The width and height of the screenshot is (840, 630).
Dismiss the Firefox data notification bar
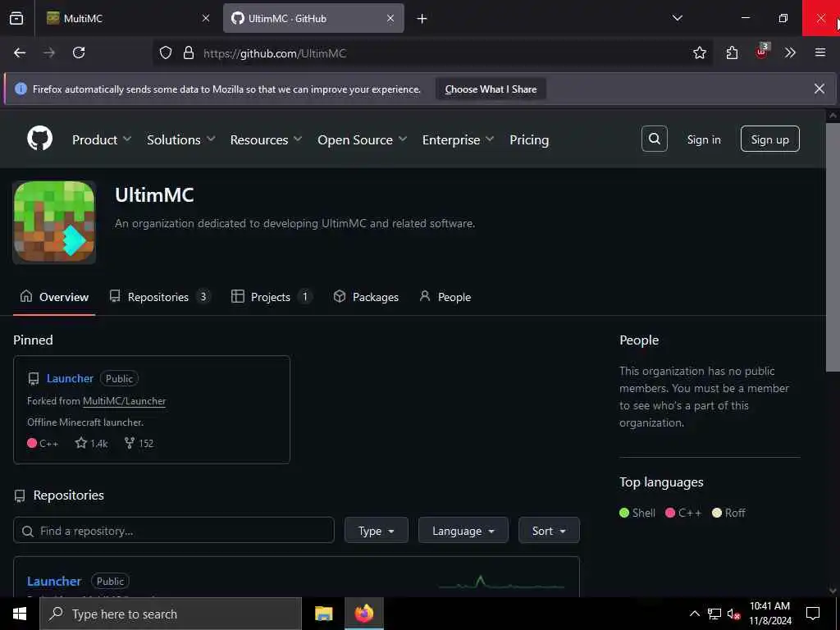click(x=819, y=89)
